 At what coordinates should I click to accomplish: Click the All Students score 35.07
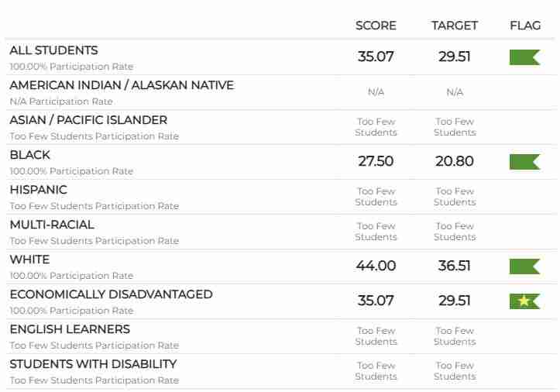click(x=376, y=57)
